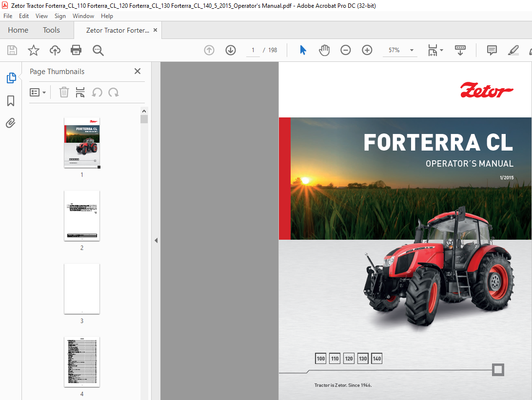Open Attachments paperclip panel icon
Screen dimensions: 532x400
(11, 123)
